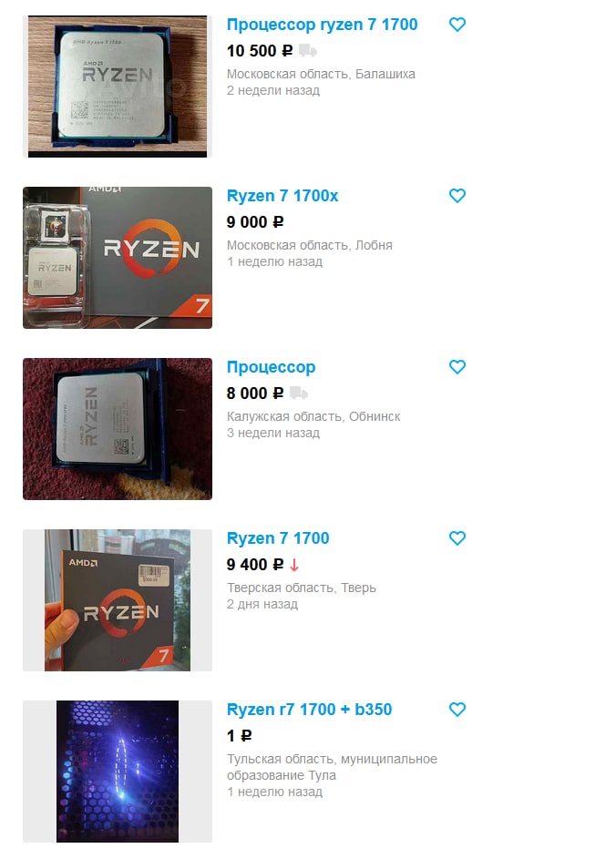Add Ryzen 7 1700x listing to favorites
The image size is (616, 859).
[457, 196]
